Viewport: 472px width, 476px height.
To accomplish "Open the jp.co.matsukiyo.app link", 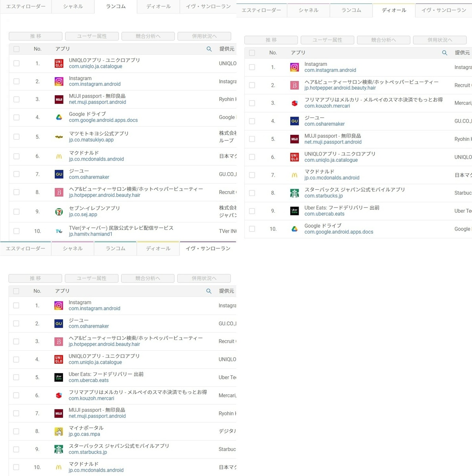I will [91, 140].
